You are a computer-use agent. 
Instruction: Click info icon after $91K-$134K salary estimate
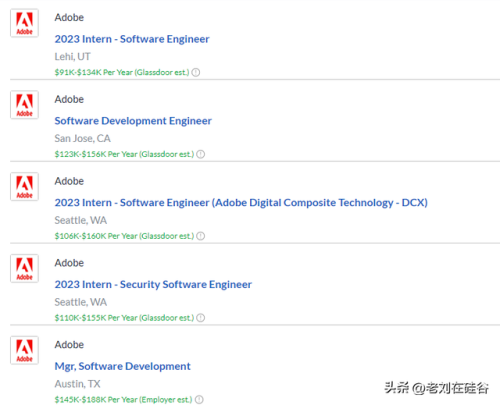196,72
